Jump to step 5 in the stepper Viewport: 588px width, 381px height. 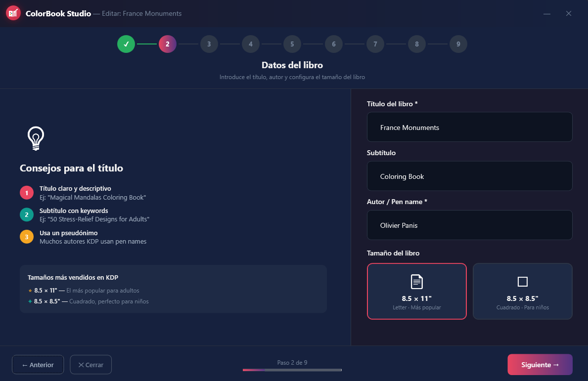(x=292, y=44)
